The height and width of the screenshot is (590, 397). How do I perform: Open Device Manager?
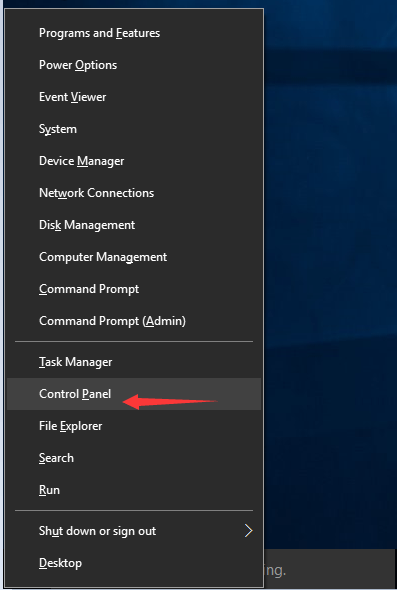(x=134, y=161)
